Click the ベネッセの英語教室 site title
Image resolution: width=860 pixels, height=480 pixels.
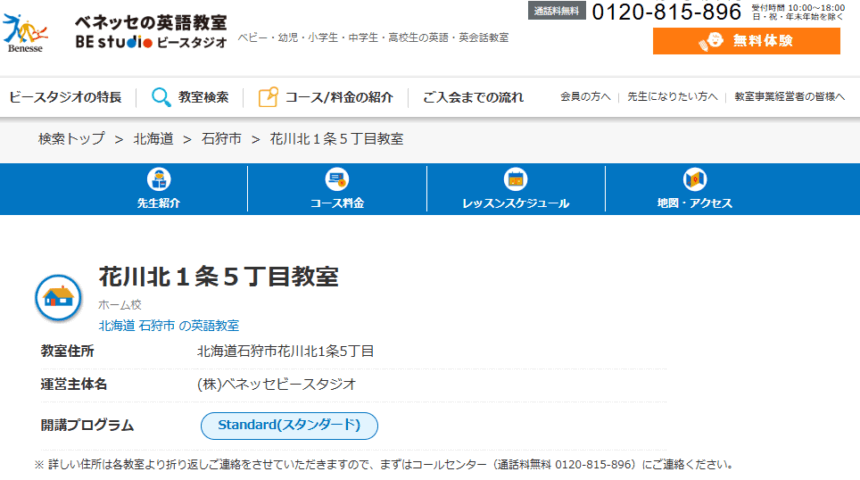pyautogui.click(x=151, y=23)
